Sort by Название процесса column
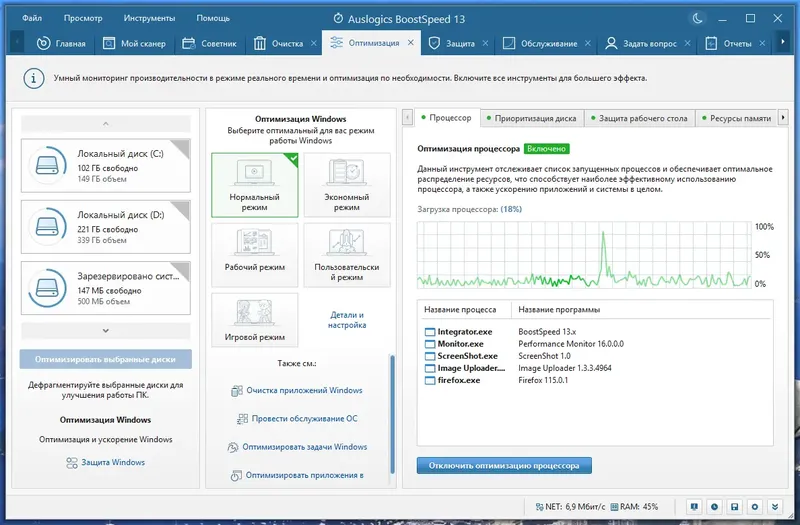 pyautogui.click(x=460, y=309)
